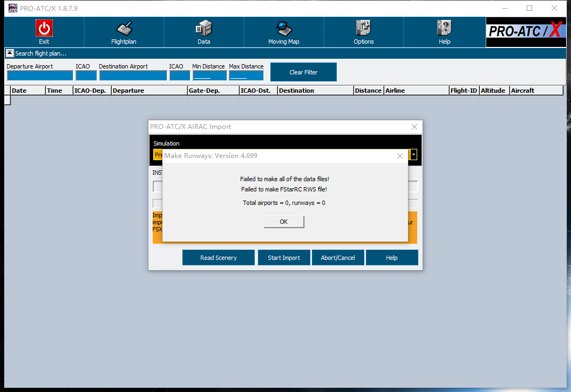Click the Read Scenery button

point(218,258)
